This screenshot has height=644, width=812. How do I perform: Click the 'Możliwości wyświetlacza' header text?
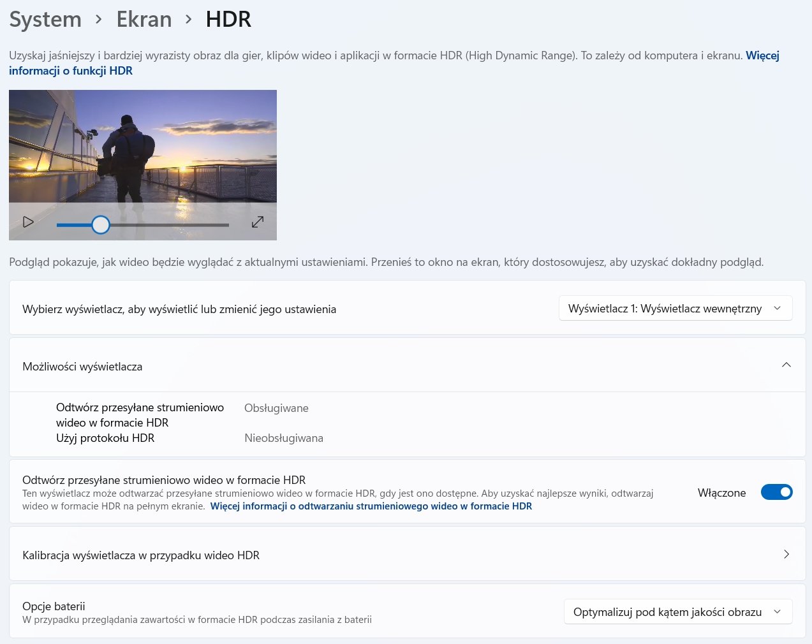point(82,367)
